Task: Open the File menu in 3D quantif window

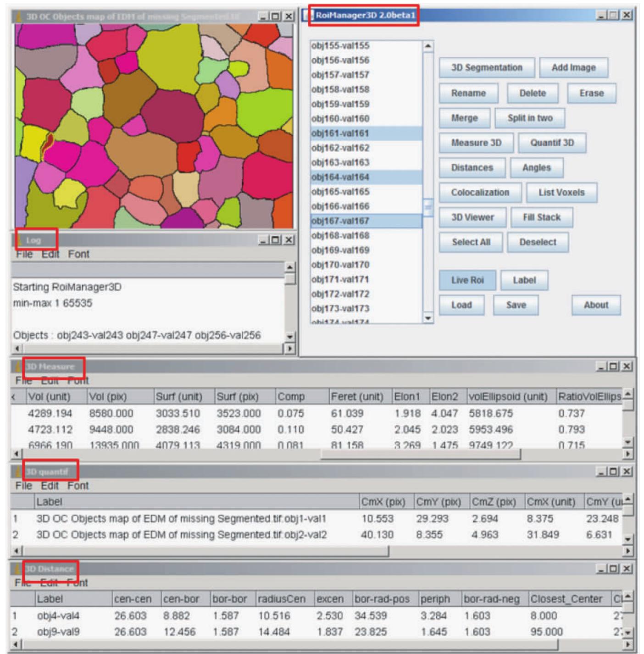Action: [24, 486]
